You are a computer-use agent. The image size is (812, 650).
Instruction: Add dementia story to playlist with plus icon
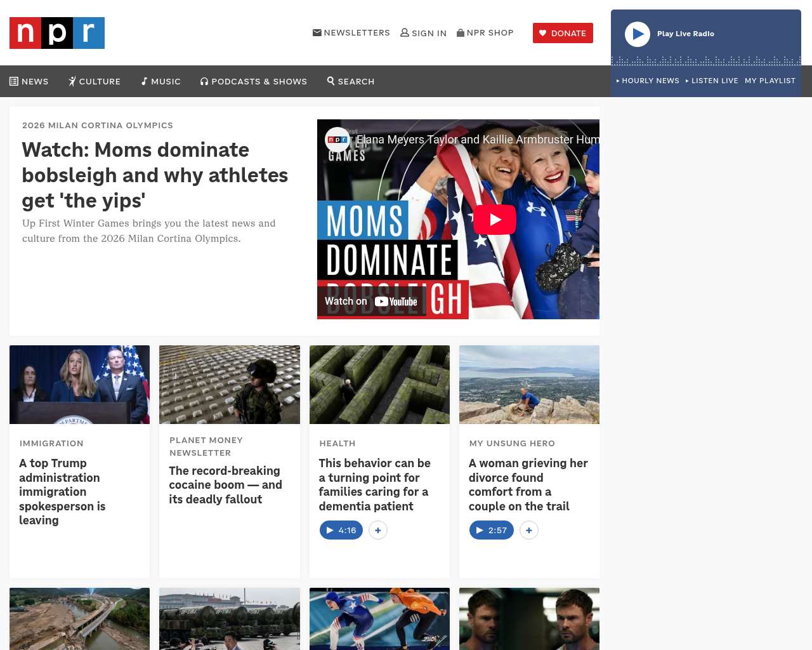pos(378,530)
